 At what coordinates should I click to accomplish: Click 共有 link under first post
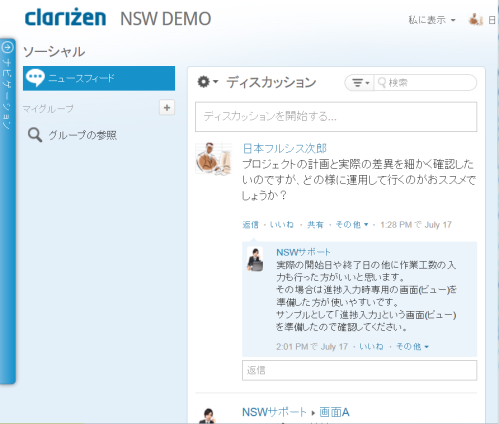315,225
